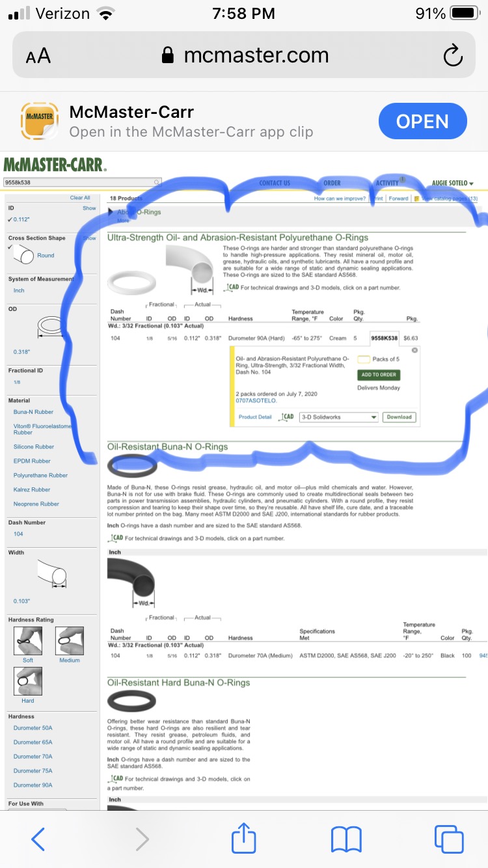Select Durometer 75A hardness filter
488x868 pixels.
33,771
